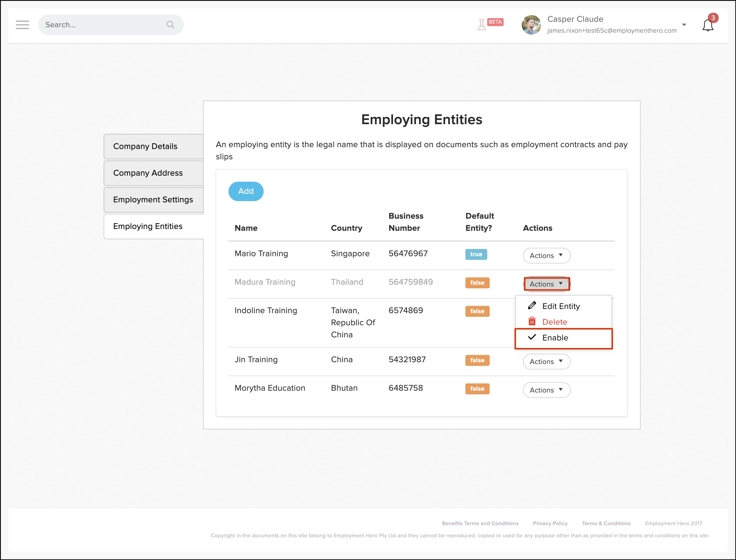This screenshot has width=736, height=560.
Task: Click the Casper Claude profile avatar
Action: [531, 25]
